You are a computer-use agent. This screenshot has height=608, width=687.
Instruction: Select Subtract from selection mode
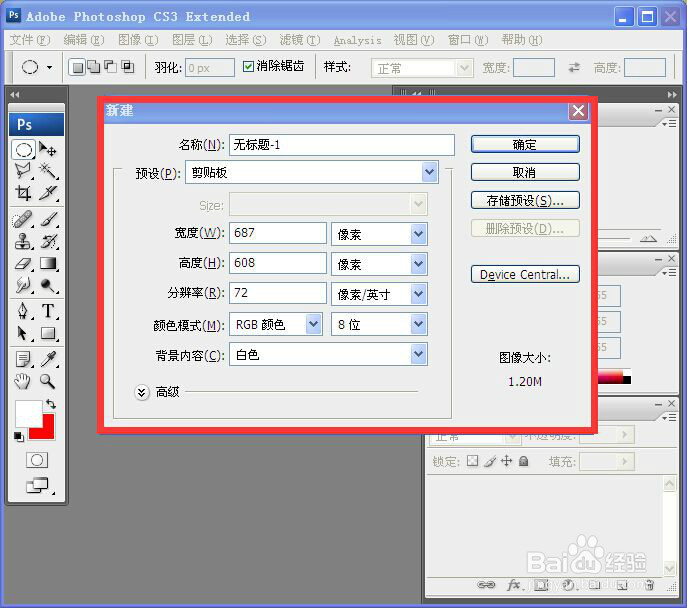click(x=110, y=67)
